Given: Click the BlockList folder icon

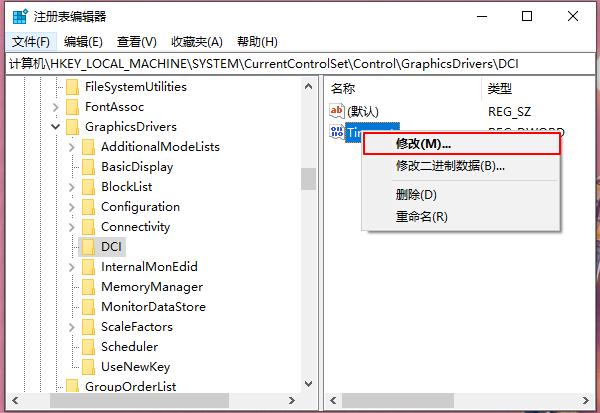Looking at the screenshot, I should (88, 187).
